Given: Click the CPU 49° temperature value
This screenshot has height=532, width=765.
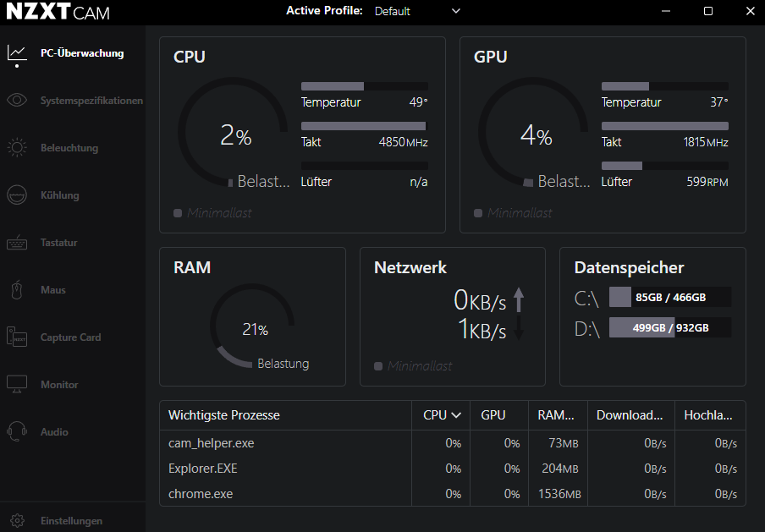Looking at the screenshot, I should [x=418, y=101].
